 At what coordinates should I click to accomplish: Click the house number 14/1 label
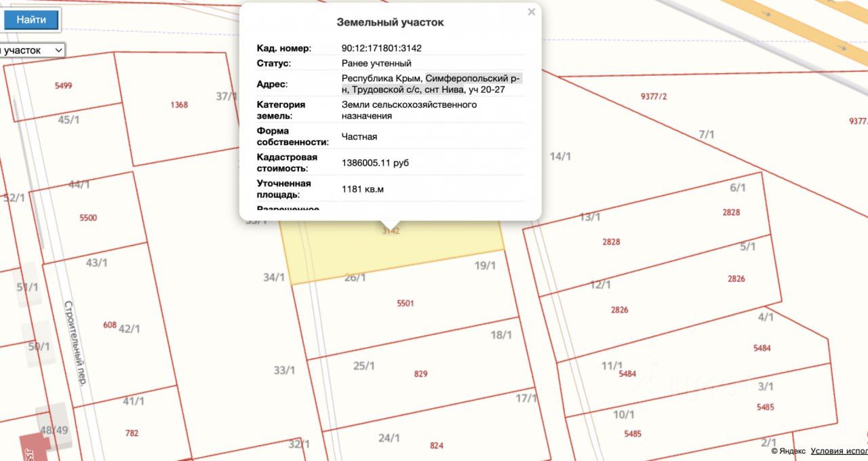560,156
